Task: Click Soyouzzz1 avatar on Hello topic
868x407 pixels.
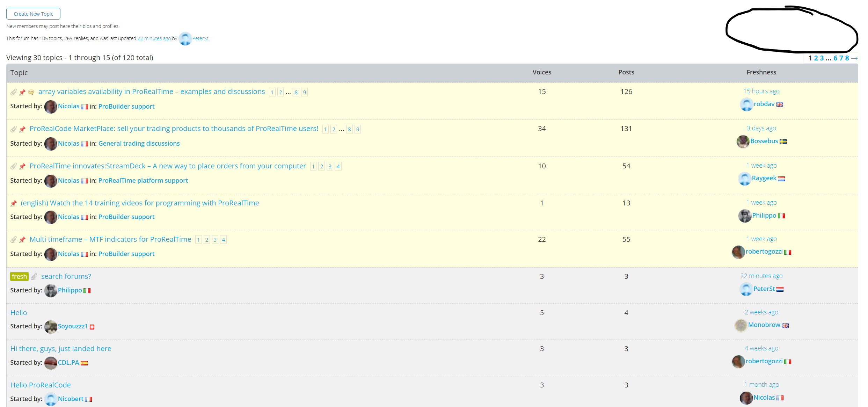Action: 51,327
